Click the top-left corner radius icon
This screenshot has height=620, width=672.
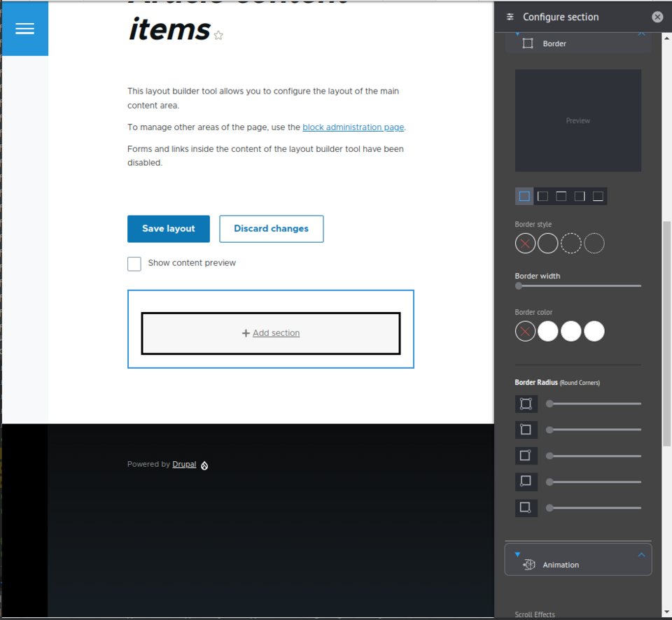526,430
